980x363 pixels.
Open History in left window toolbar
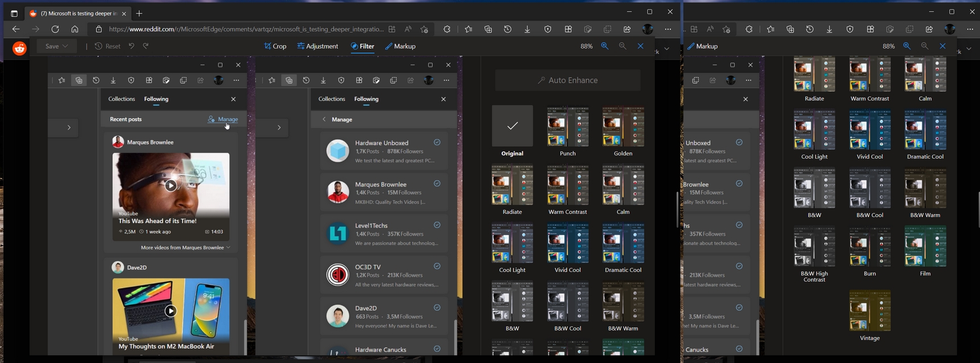click(507, 29)
